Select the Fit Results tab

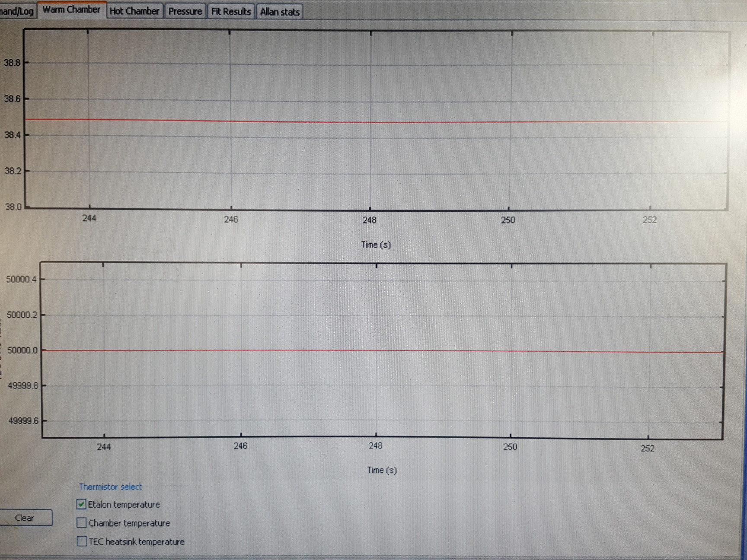[x=231, y=12]
